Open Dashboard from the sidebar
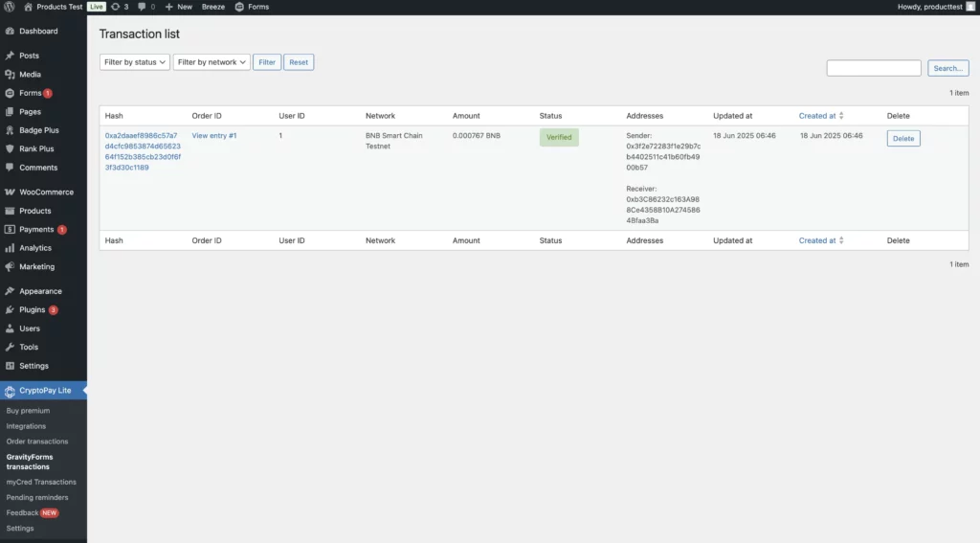Viewport: 980px width, 543px height. point(38,31)
